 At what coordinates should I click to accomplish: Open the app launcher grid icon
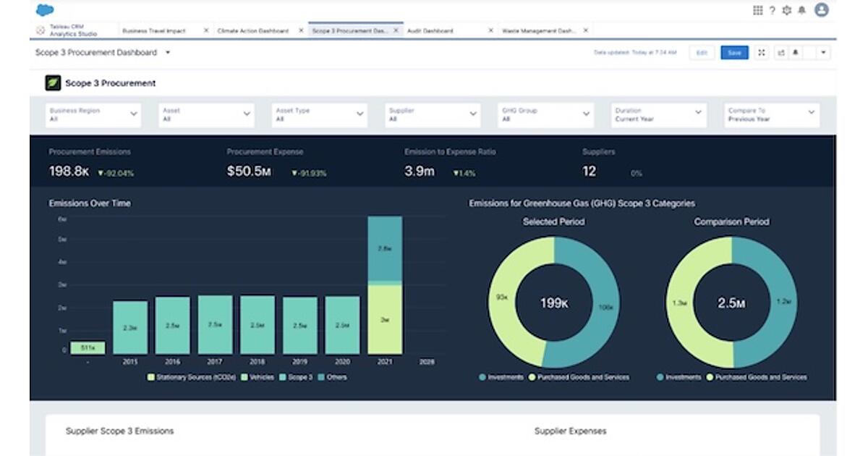click(x=757, y=10)
